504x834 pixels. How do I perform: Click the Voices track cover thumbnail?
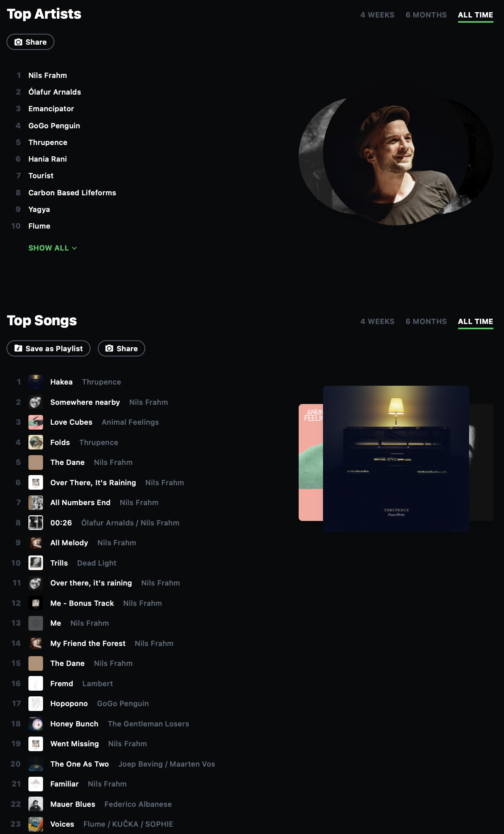[x=36, y=824]
